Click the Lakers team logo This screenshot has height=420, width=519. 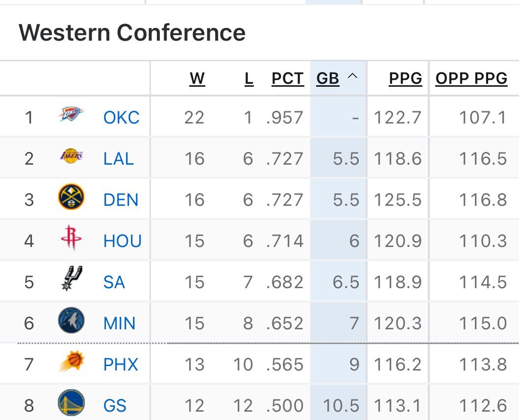coord(71,157)
